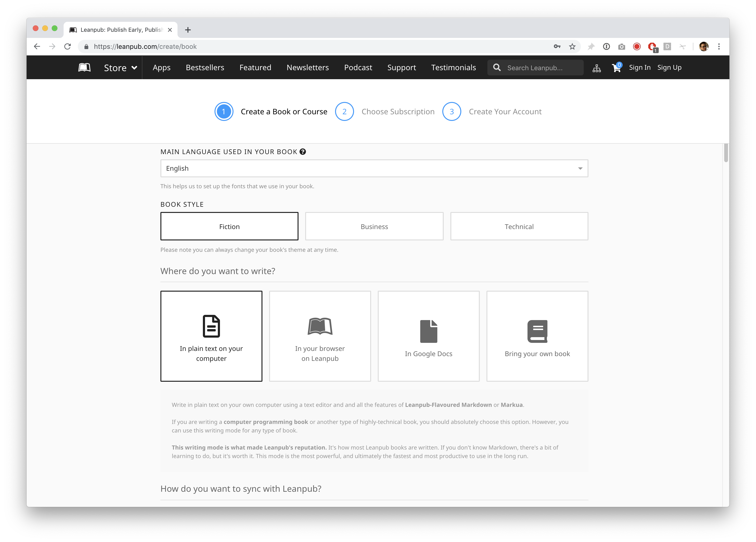The image size is (756, 542).
Task: Choose the Business book style
Action: [x=374, y=226]
